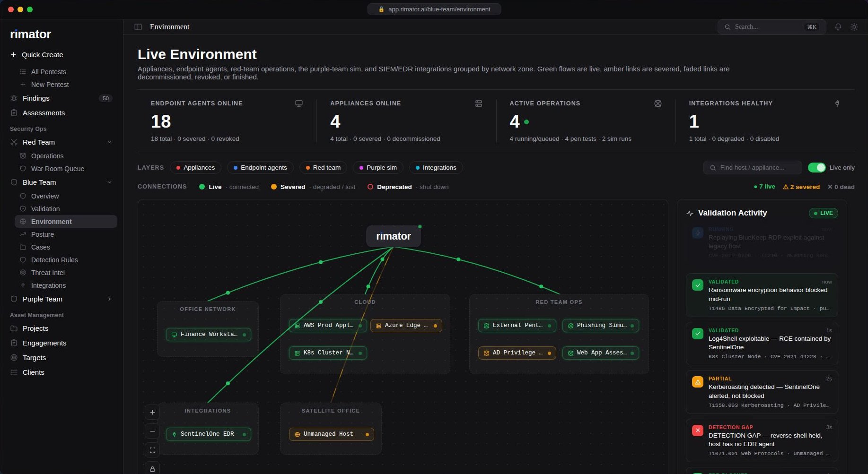The height and width of the screenshot is (474, 868).
Task: Toggle the Purple sim layer chip
Action: 378,168
